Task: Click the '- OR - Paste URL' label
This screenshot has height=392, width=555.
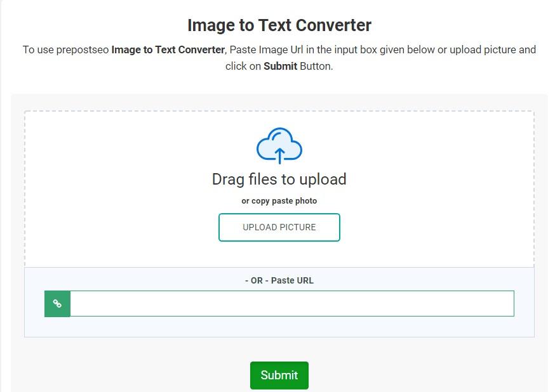Action: (x=279, y=280)
